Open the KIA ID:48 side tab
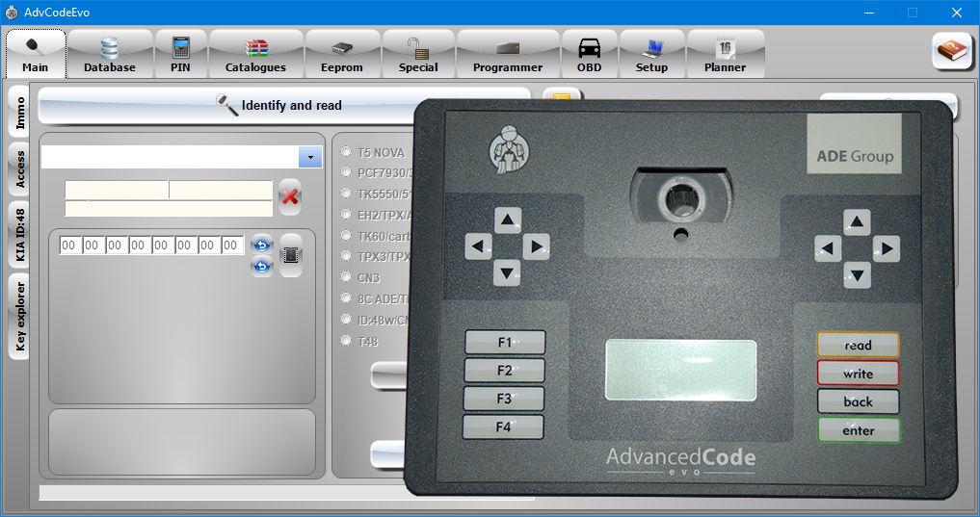This screenshot has width=980, height=517. [19, 235]
